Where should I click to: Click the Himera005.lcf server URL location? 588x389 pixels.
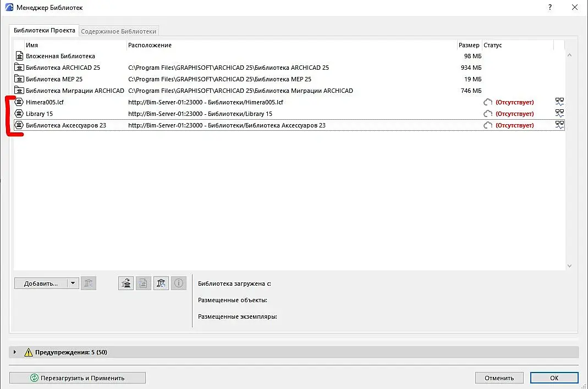pyautogui.click(x=206, y=102)
